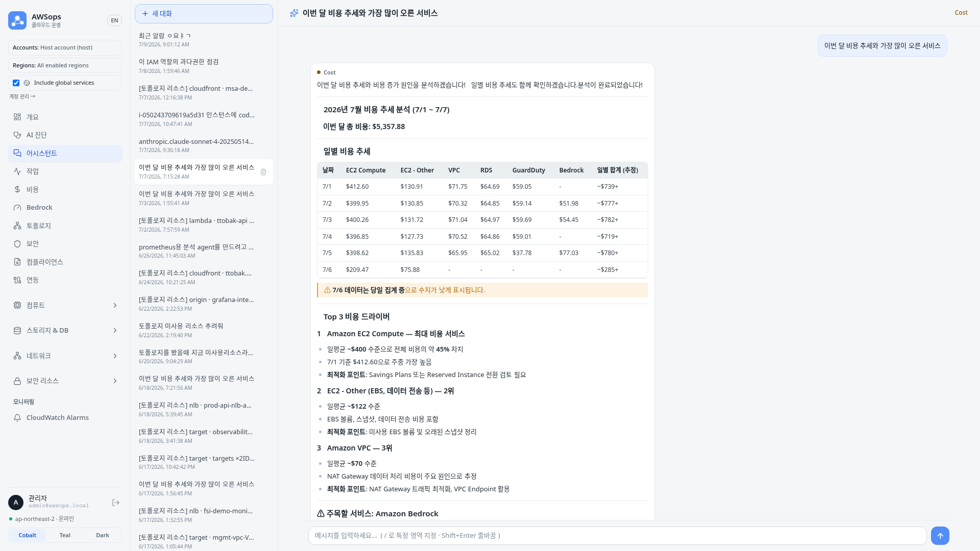Click the Cost label in top right
This screenshot has height=551, width=980.
point(961,13)
